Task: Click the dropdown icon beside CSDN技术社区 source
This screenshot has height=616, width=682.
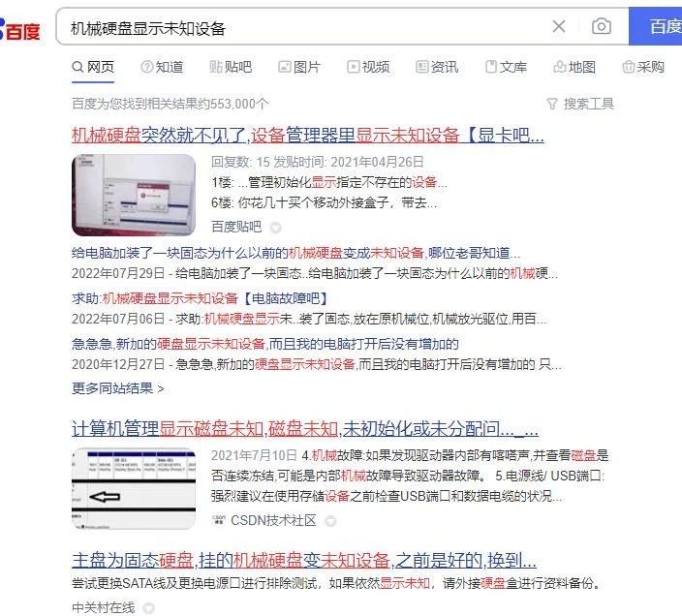Action: coord(330,520)
